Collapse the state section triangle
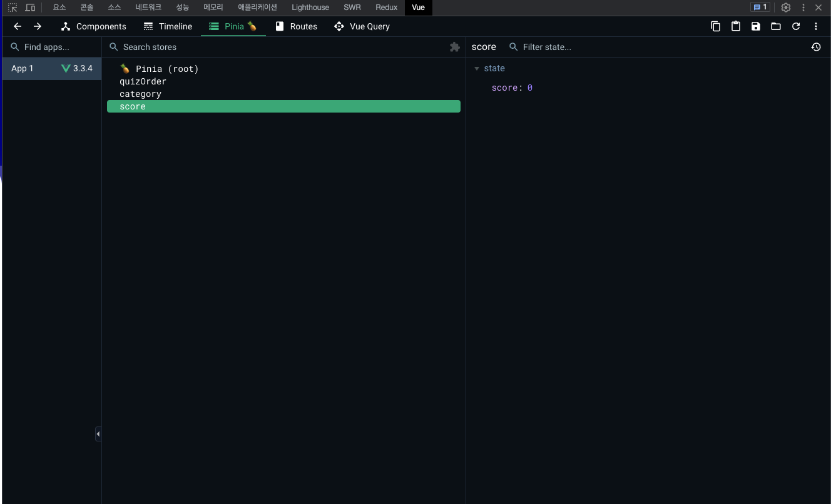Screen dimensions: 831x504 [x=477, y=69]
